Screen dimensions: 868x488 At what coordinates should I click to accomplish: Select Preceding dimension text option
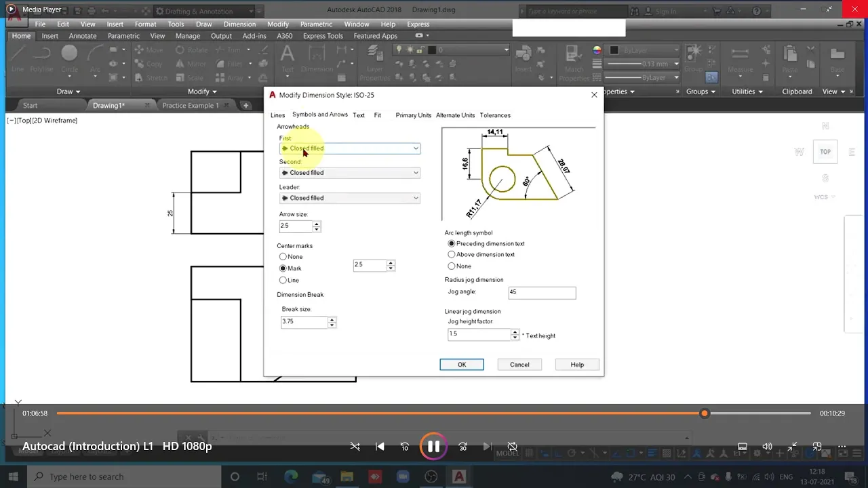tap(452, 243)
